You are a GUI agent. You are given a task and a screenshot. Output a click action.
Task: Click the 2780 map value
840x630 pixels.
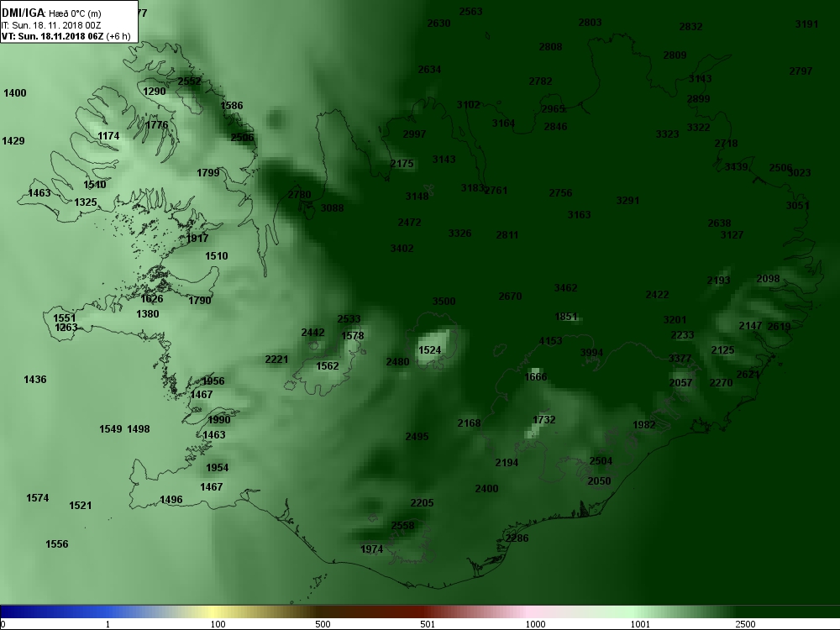click(300, 195)
